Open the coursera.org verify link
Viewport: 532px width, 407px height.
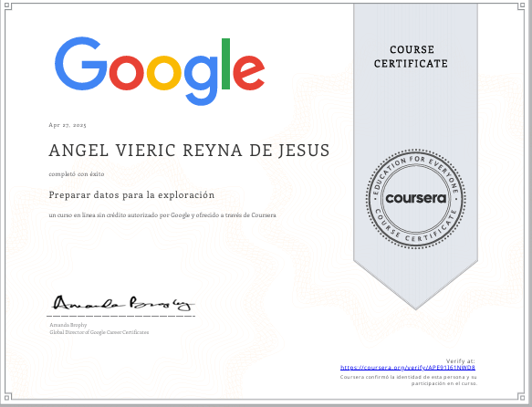[408, 368]
